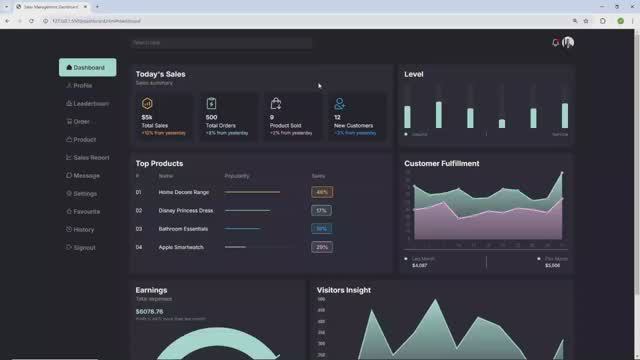
Task: Click the Today's Sales heading
Action: (x=160, y=74)
